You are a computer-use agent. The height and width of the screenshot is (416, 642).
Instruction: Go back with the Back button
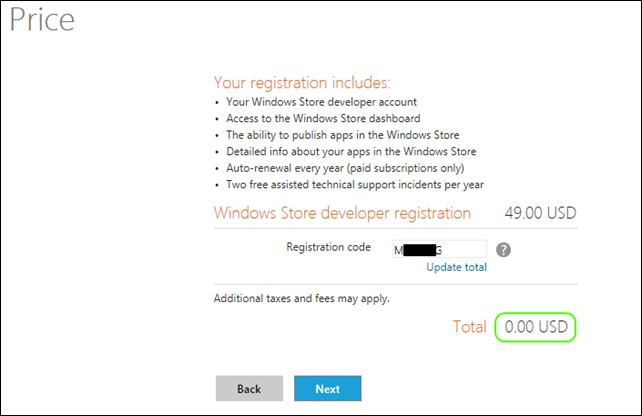[x=249, y=388]
